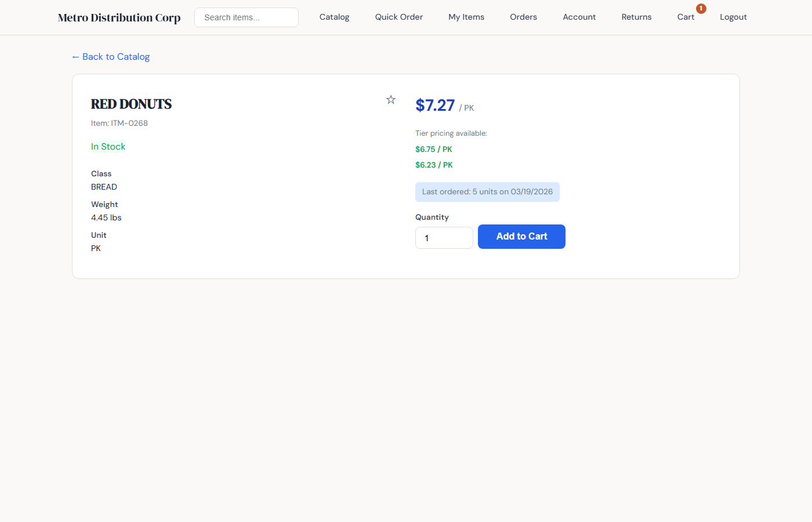
Task: Click the Metro Distribution Corp logo
Action: click(x=118, y=17)
